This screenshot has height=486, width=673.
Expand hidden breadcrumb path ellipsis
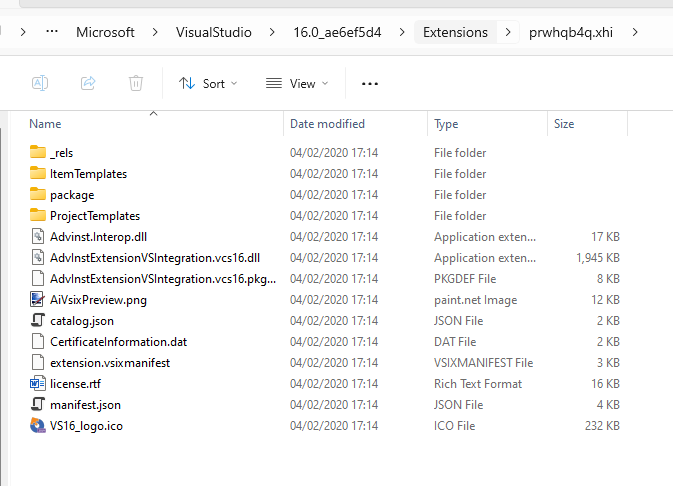click(x=52, y=32)
